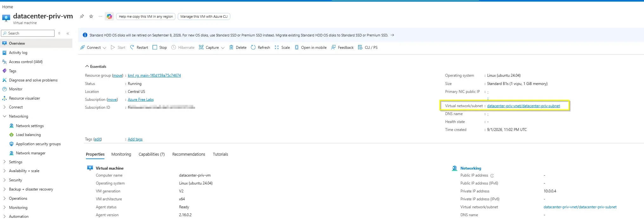
Task: Open the Connect dropdown in toolbar
Action: coord(93,48)
